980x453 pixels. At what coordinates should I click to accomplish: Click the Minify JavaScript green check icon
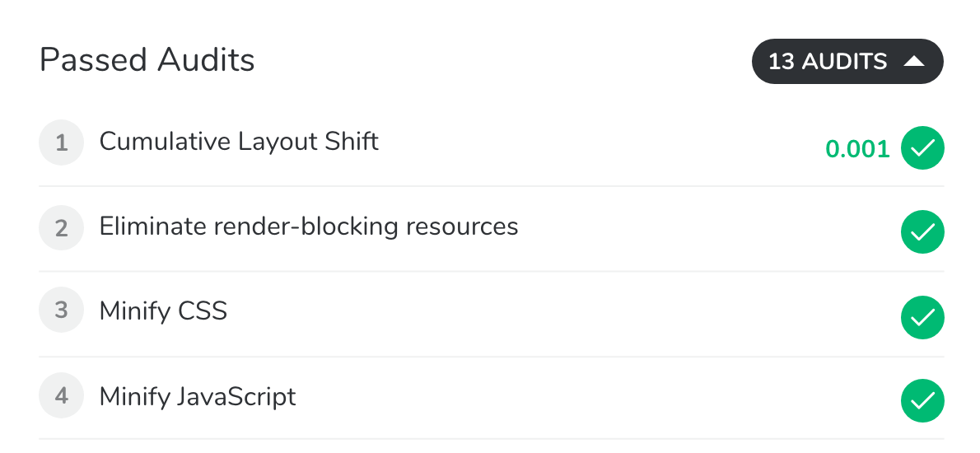(x=922, y=400)
